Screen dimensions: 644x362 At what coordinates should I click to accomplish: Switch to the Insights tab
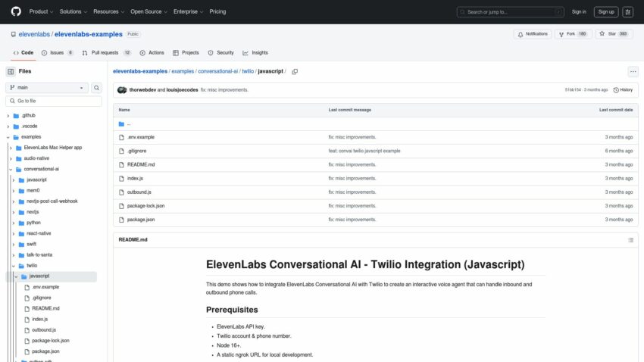[255, 52]
